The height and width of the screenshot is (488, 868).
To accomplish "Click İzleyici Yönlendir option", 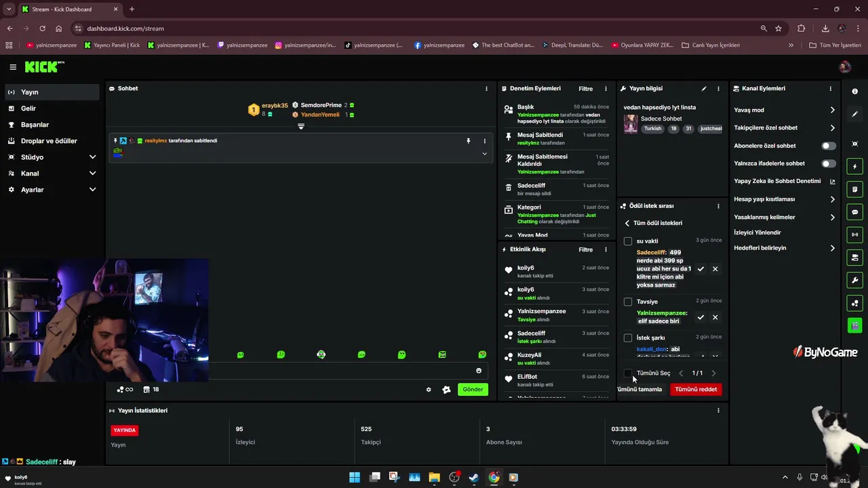I will click(757, 232).
